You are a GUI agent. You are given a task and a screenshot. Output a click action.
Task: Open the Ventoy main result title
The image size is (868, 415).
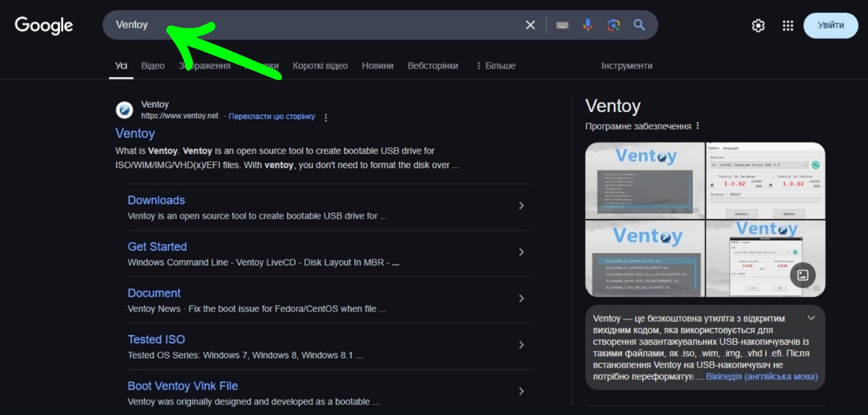click(135, 133)
